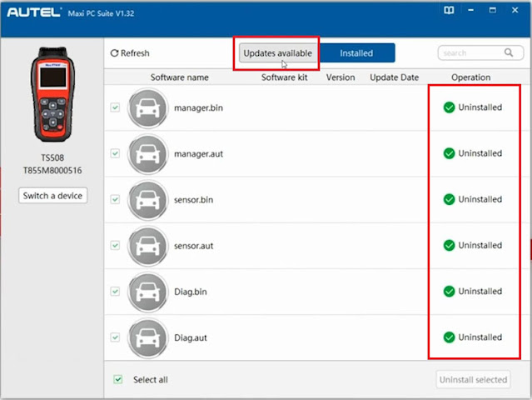Select the Diag.aut software name
The width and height of the screenshot is (532, 400).
coord(191,337)
